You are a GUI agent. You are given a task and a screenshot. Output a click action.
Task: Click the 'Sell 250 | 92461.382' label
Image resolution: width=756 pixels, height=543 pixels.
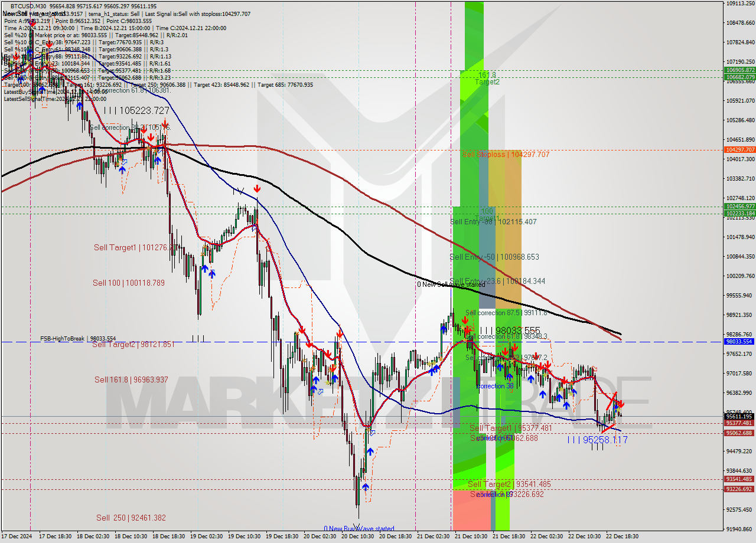click(x=131, y=518)
